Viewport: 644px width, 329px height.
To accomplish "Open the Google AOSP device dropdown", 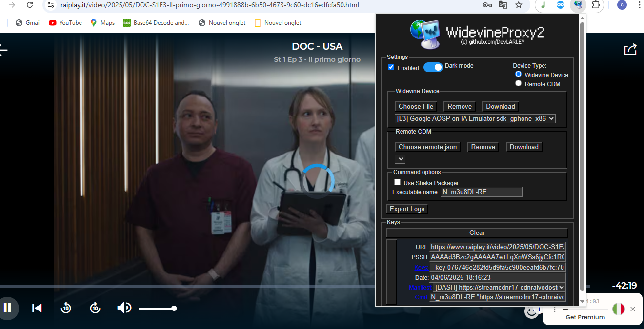I will tap(475, 118).
